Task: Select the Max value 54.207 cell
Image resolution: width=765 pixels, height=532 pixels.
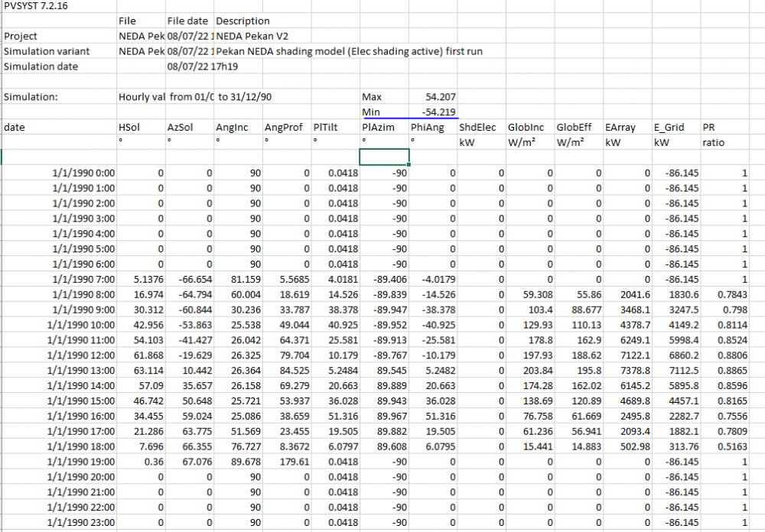Action: point(440,97)
